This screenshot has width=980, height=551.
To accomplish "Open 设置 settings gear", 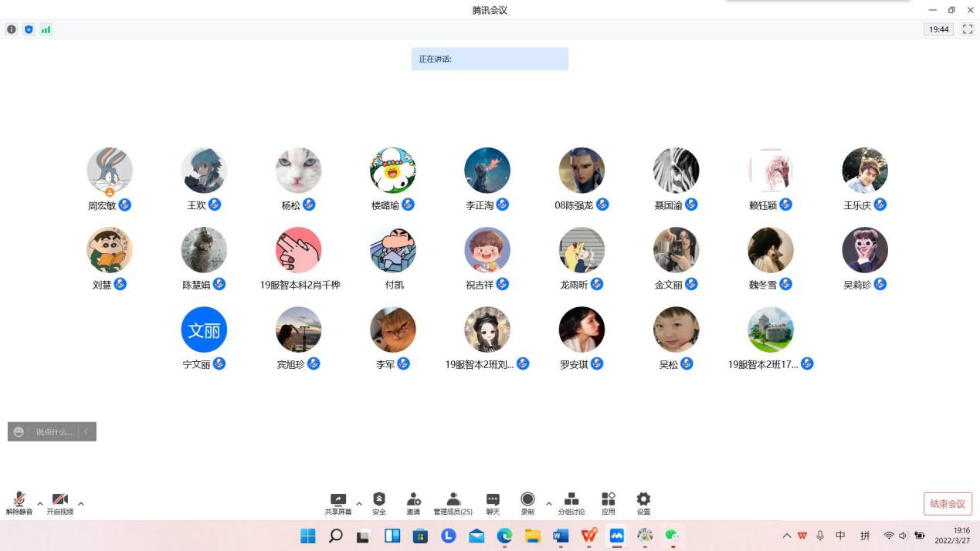I will pyautogui.click(x=643, y=503).
